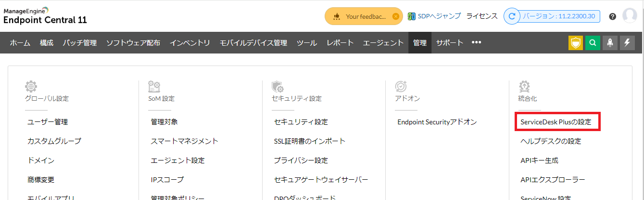This screenshot has height=200, width=644.
Task: Open ServiceDesk Plusの設定 link
Action: [x=556, y=122]
